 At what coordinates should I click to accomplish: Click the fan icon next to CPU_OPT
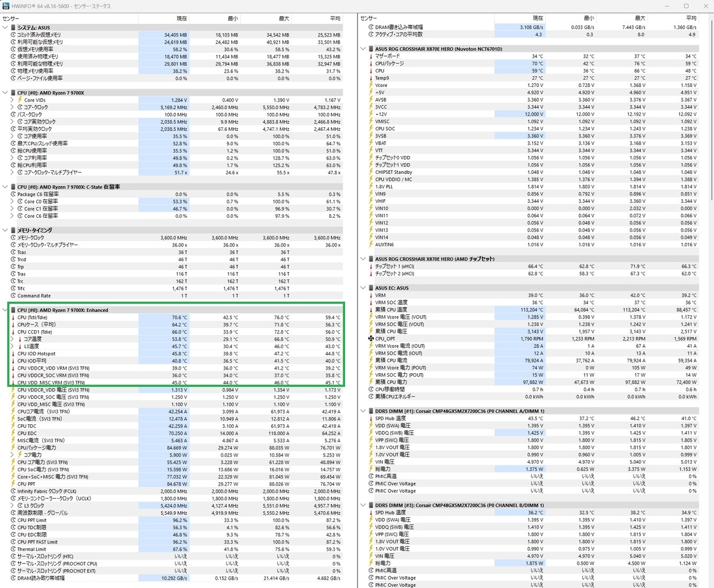pyautogui.click(x=371, y=339)
